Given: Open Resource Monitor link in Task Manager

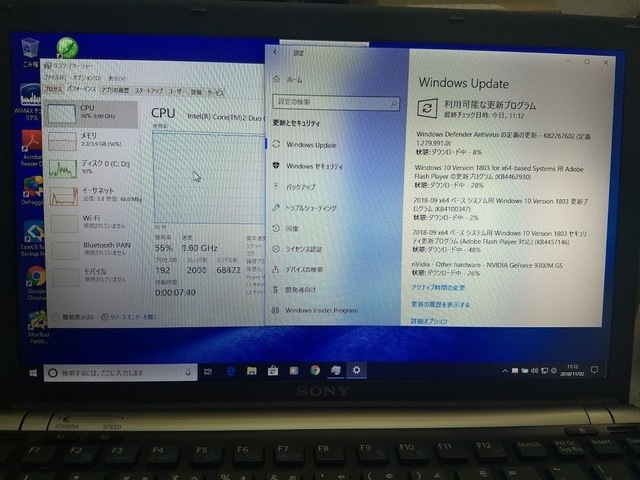Looking at the screenshot, I should click(x=129, y=317).
